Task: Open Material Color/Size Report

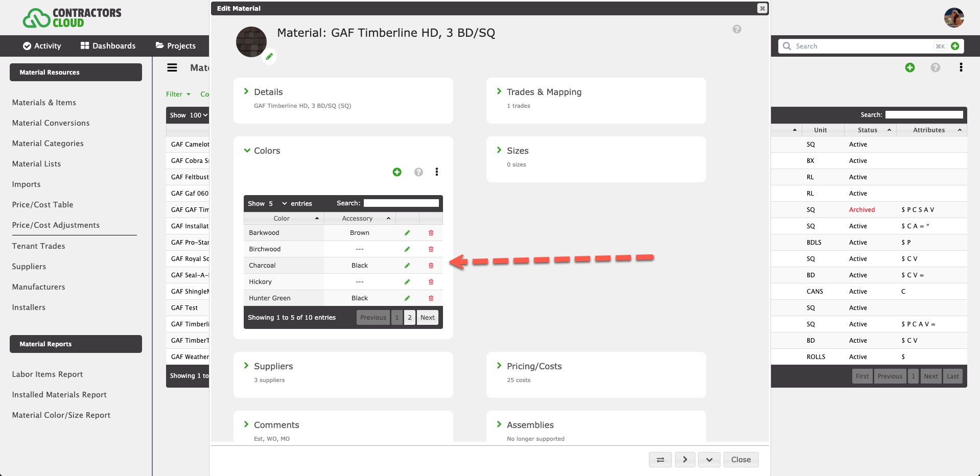Action: (x=61, y=415)
